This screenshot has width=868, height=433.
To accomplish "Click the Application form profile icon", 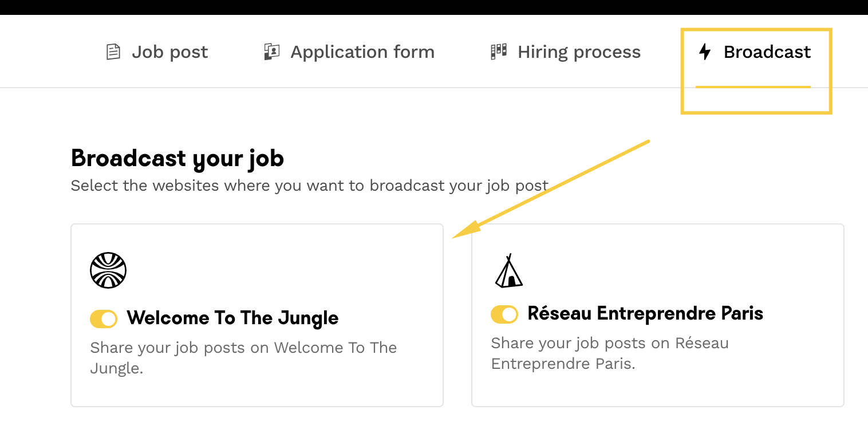I will pyautogui.click(x=271, y=52).
